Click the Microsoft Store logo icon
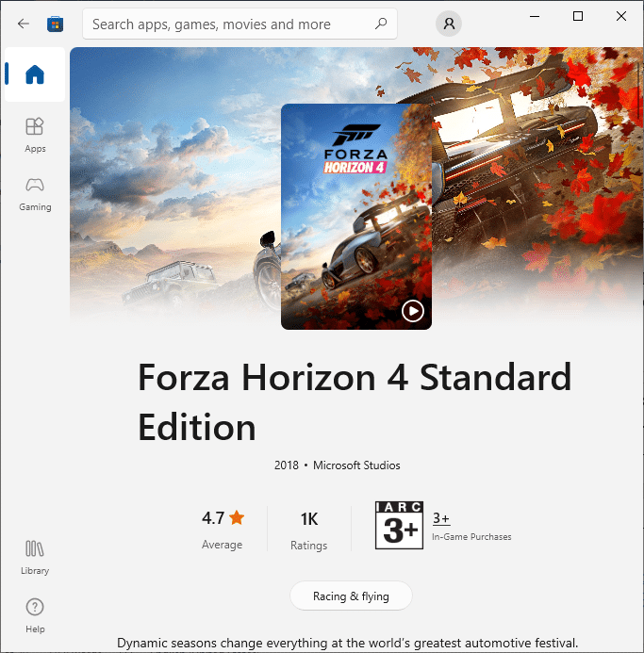The image size is (644, 653). pyautogui.click(x=55, y=24)
